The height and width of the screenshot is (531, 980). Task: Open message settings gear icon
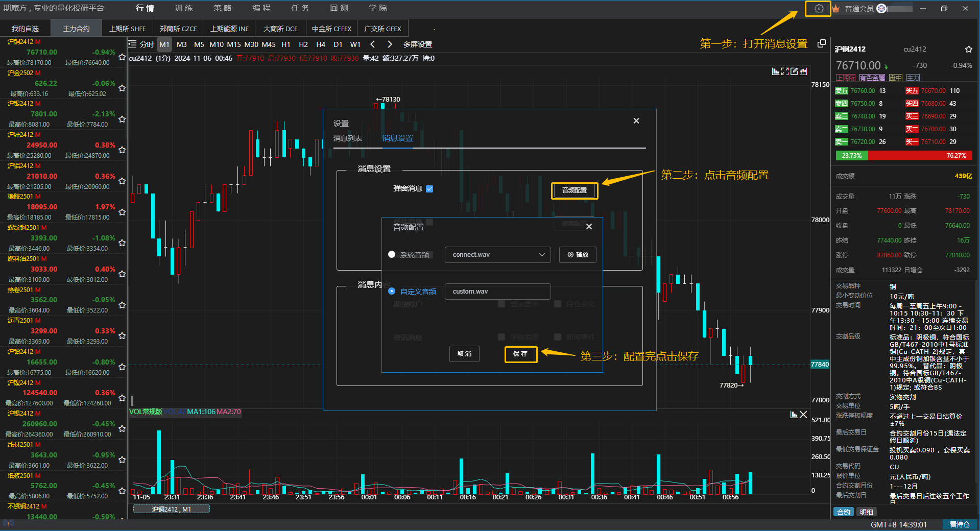point(819,9)
